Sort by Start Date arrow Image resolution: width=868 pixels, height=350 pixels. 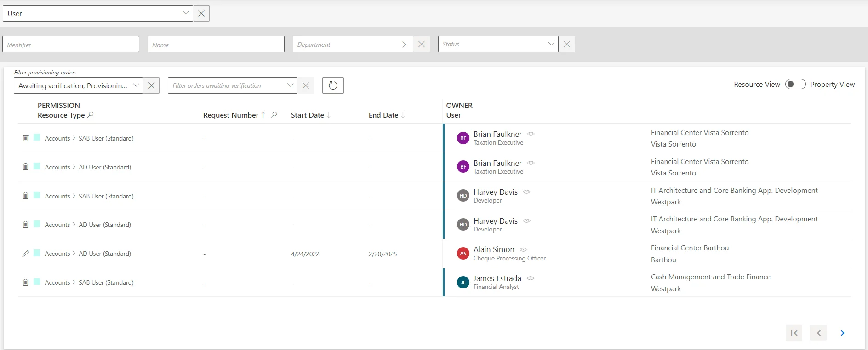tap(329, 115)
